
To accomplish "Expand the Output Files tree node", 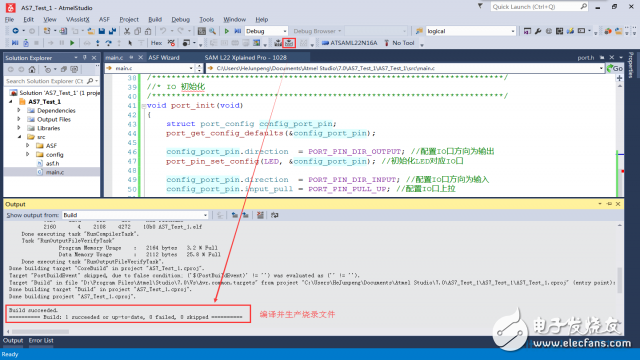I will 19,119.
